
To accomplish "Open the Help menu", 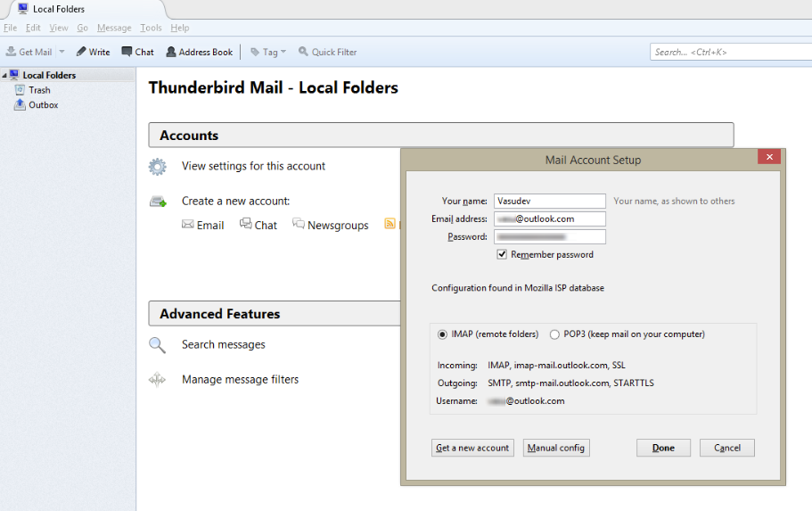I will pos(180,28).
